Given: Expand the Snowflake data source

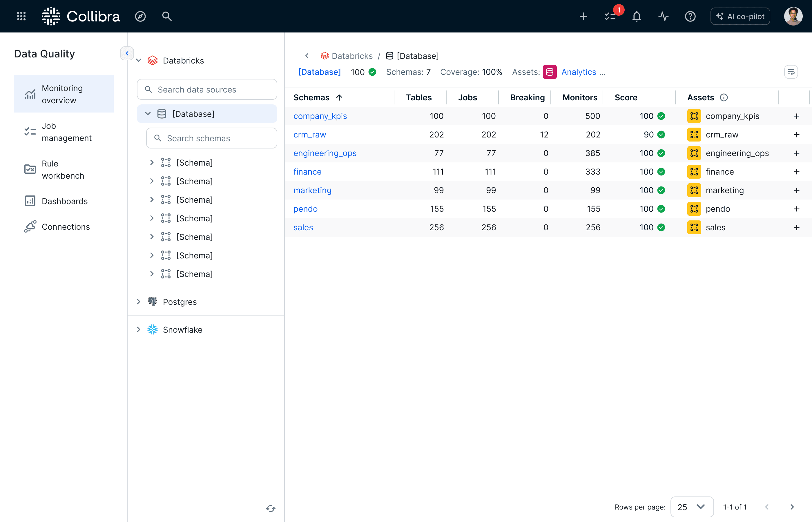Looking at the screenshot, I should click(x=139, y=329).
